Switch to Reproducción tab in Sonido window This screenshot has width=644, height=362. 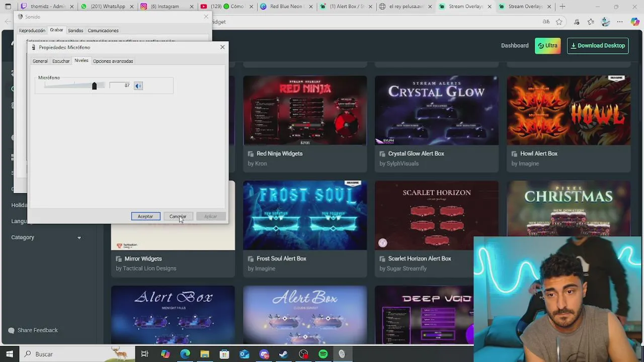coord(32,31)
